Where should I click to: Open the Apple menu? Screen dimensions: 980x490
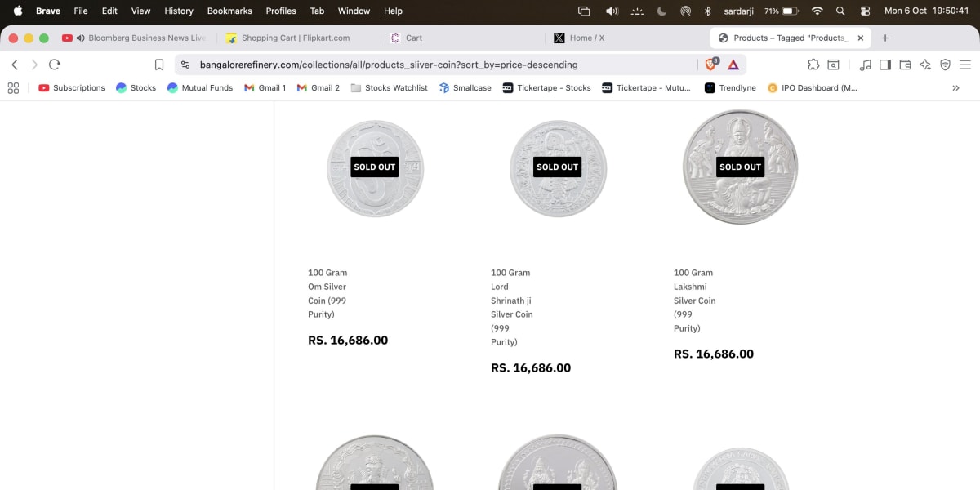click(x=17, y=11)
